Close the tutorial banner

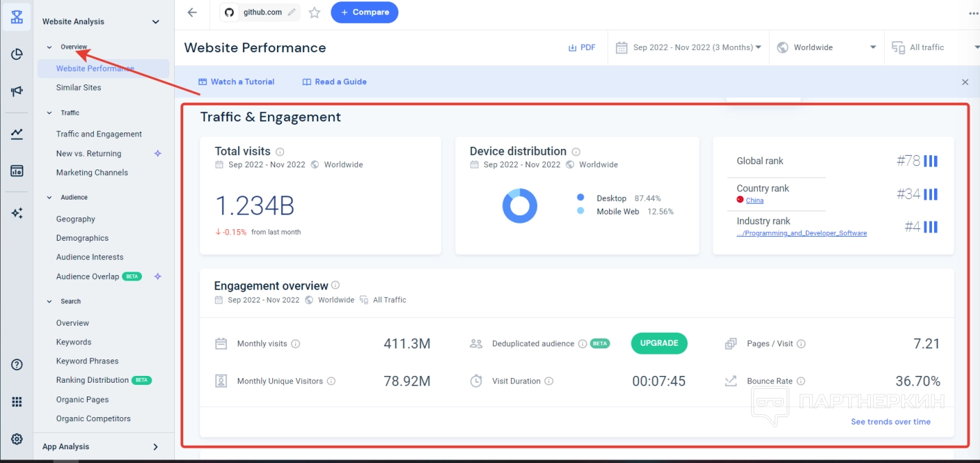tap(965, 82)
